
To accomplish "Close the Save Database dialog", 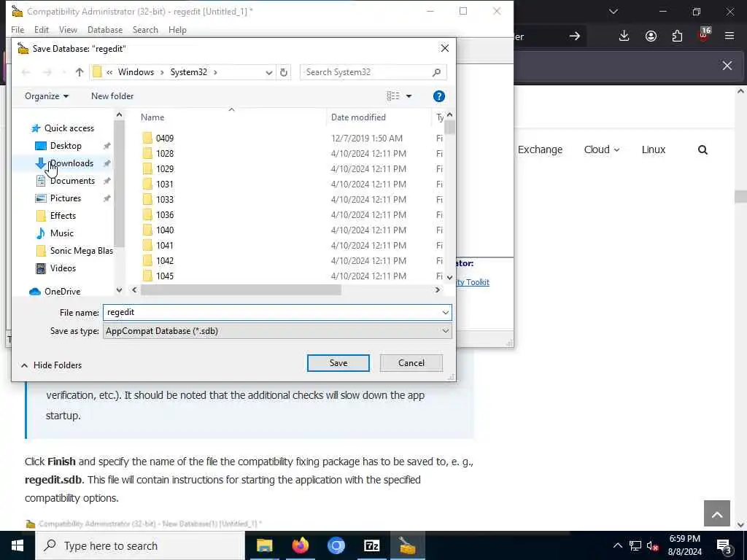I will pos(444,48).
